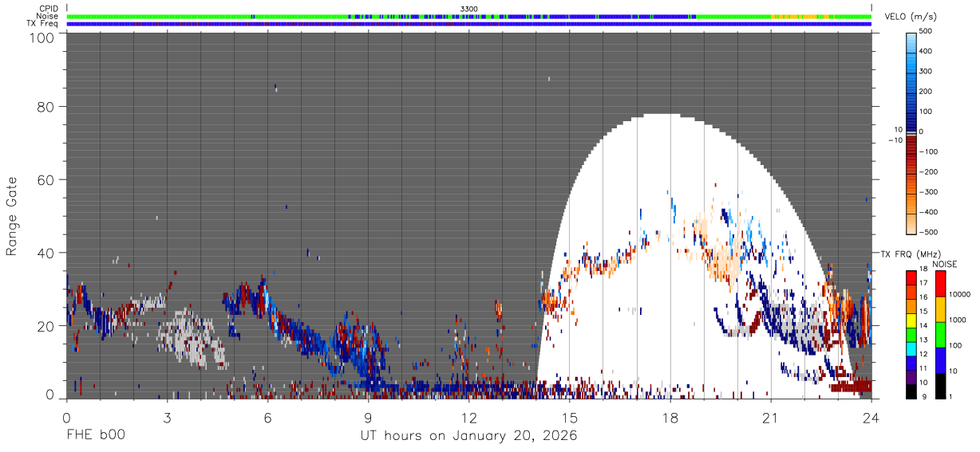Click the 10000 tick on NOISE legend
The height and width of the screenshot is (452, 980).
pyautogui.click(x=961, y=296)
